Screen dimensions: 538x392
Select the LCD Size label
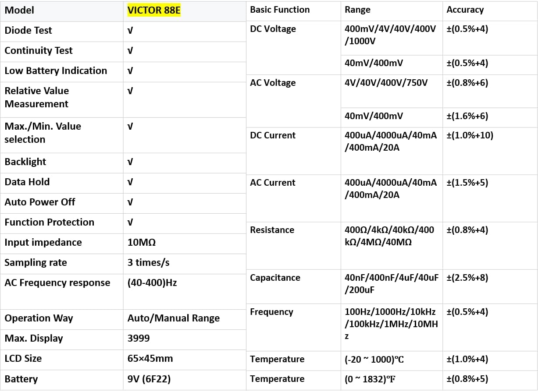point(23,359)
